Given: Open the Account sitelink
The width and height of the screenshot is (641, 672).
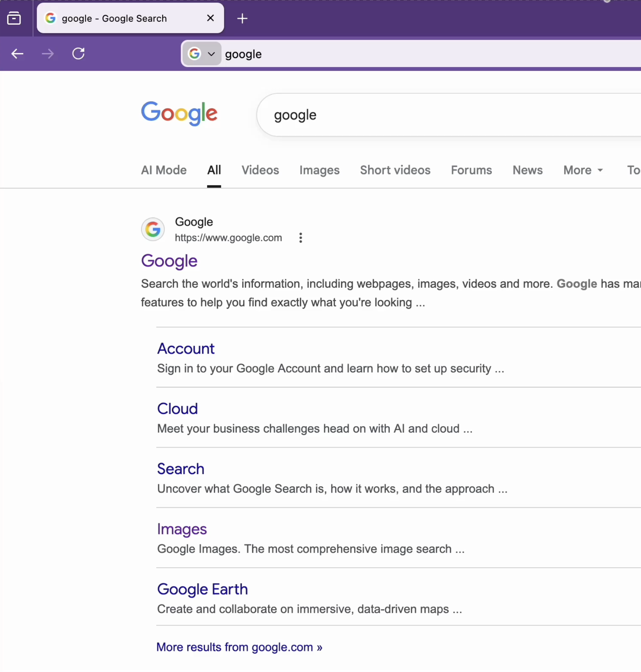Looking at the screenshot, I should click(185, 349).
